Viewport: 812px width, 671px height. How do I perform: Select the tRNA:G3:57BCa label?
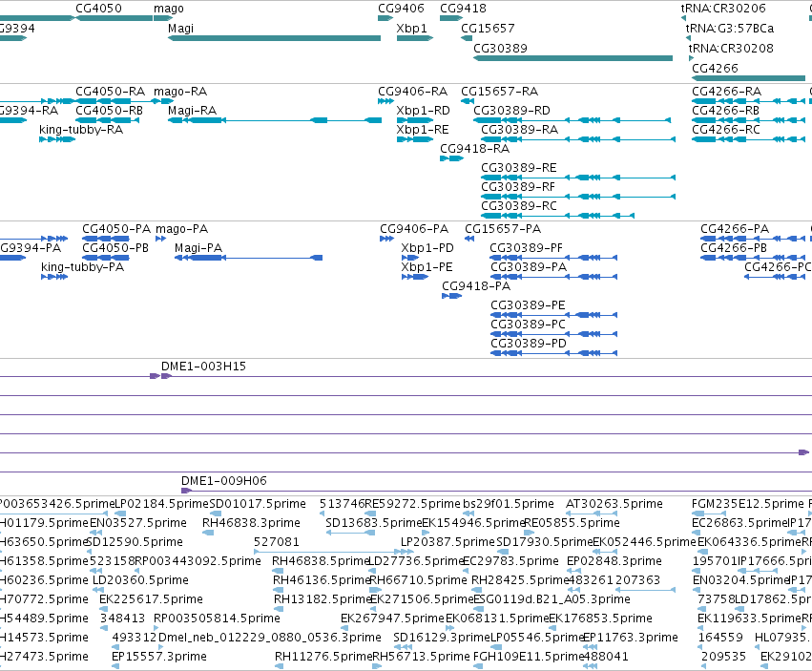[x=730, y=29]
